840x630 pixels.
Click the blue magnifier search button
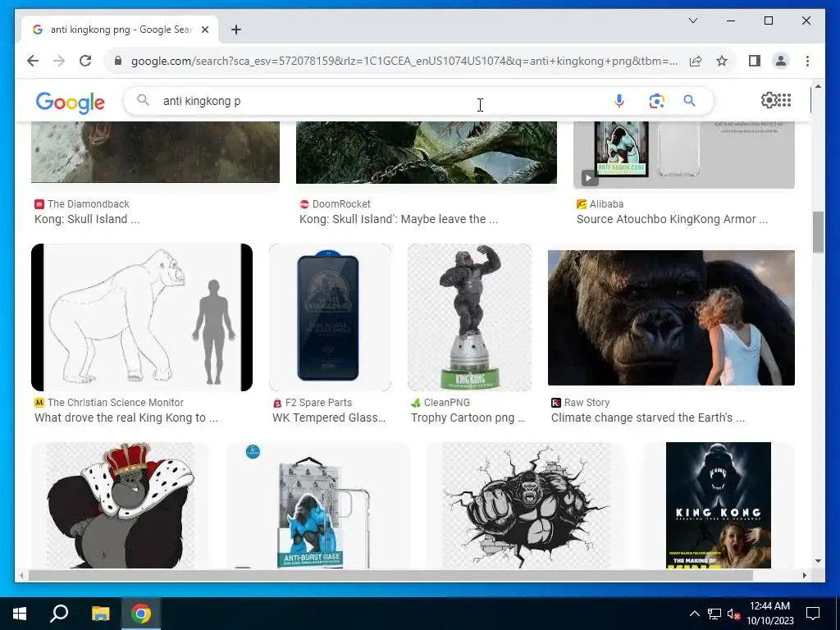tap(689, 101)
